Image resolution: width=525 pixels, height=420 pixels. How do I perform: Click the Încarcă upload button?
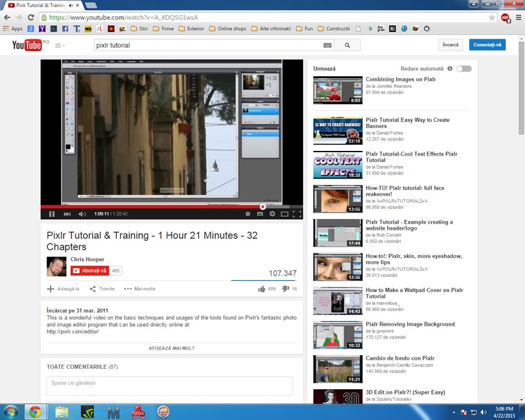pos(451,45)
